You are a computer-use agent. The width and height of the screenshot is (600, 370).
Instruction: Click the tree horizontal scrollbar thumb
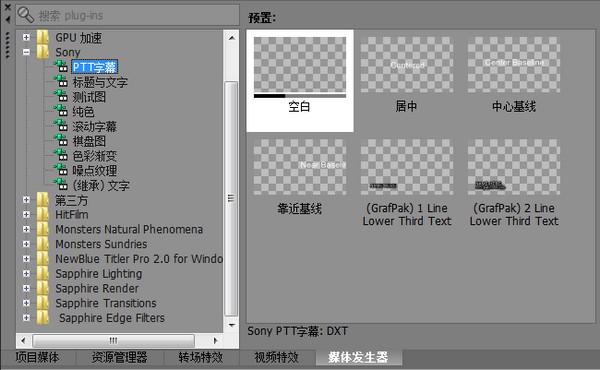point(114,340)
